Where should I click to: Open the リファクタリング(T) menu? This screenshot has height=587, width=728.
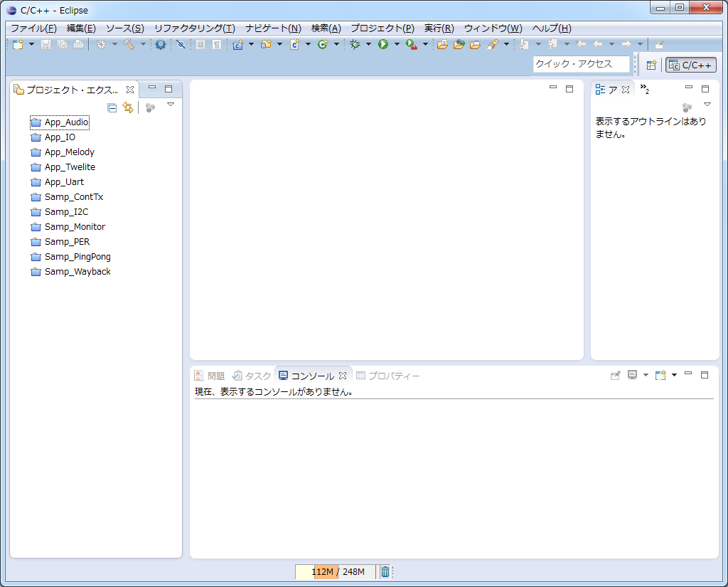195,28
